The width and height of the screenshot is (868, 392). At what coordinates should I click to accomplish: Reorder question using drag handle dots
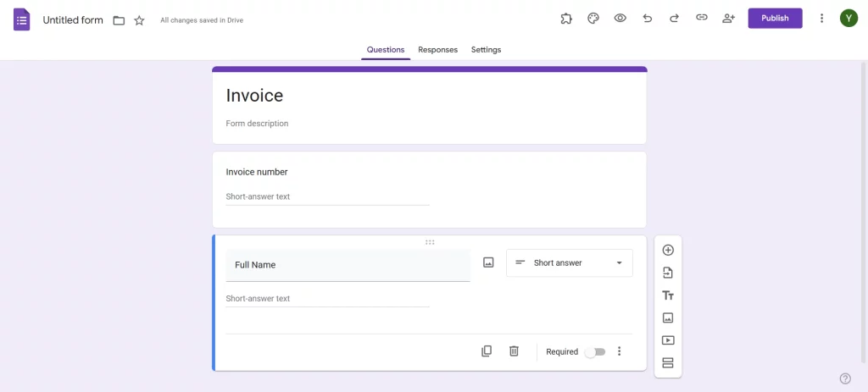[x=430, y=242]
